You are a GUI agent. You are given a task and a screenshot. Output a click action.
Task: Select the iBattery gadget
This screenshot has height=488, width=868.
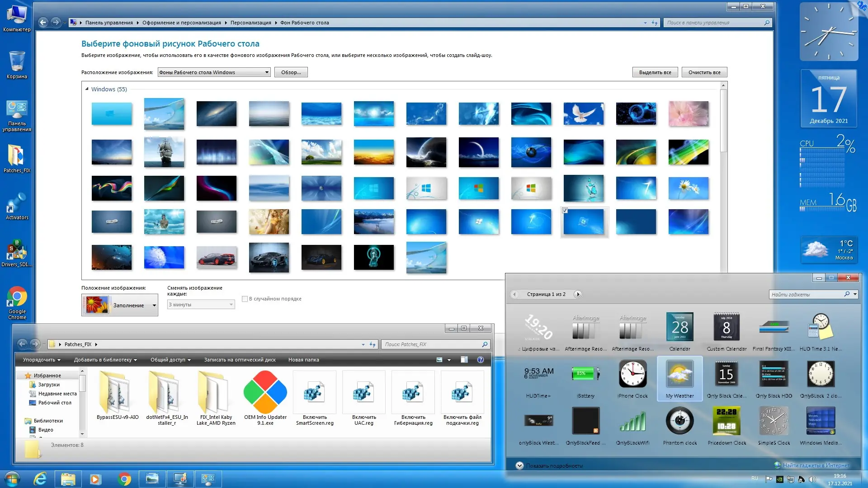point(585,374)
